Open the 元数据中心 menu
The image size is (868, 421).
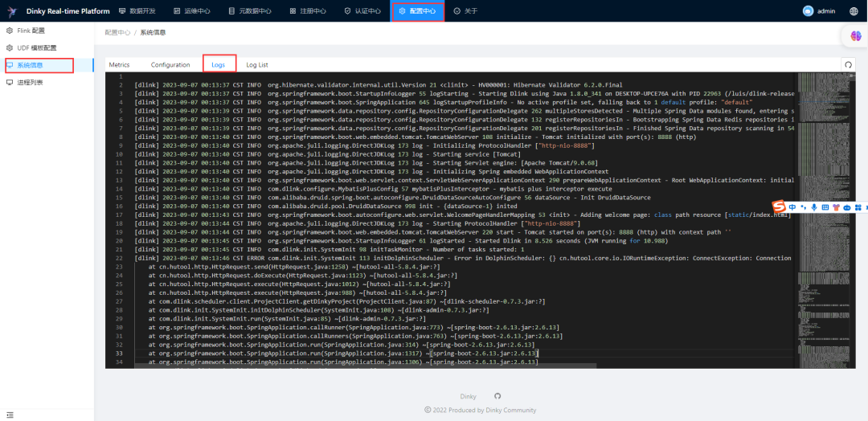coord(250,10)
